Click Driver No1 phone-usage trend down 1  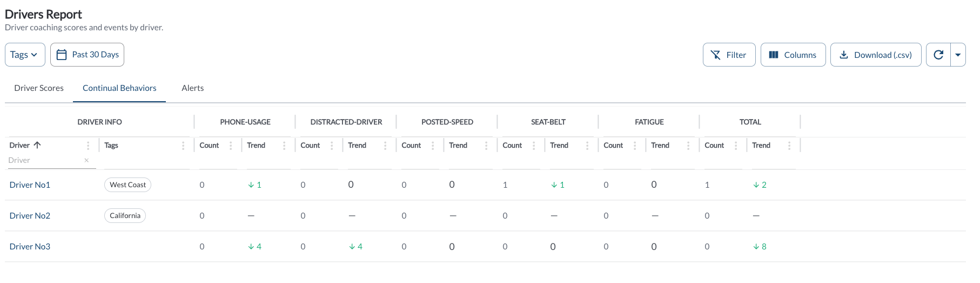click(x=254, y=185)
